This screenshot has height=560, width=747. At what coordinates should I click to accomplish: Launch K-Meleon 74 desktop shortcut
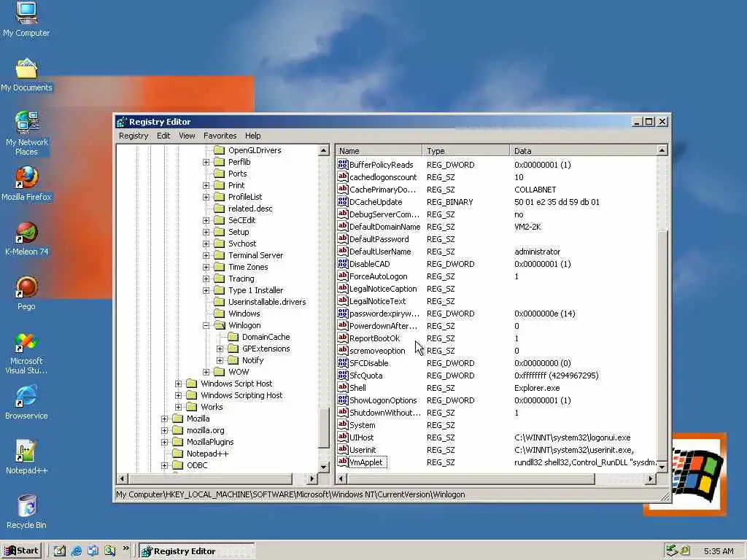26,233
